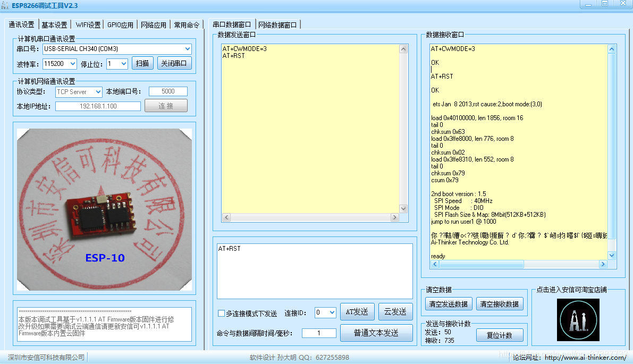Viewport: 633px width, 364px height.
Task: Click the receive window scroll right arrow
Action: (603, 264)
